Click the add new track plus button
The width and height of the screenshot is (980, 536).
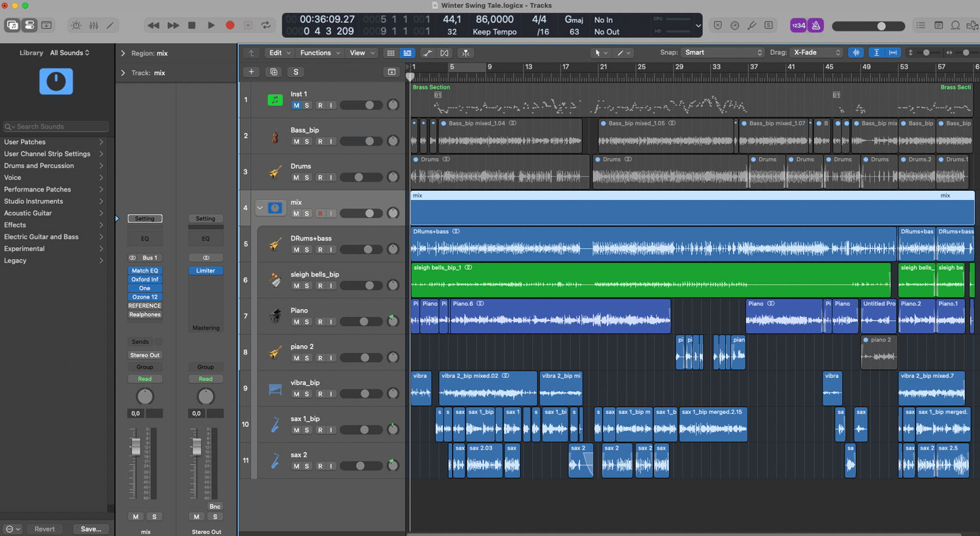point(252,72)
